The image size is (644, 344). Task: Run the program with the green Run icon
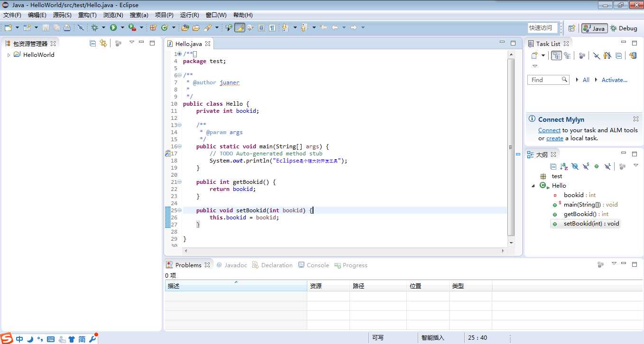[113, 27]
